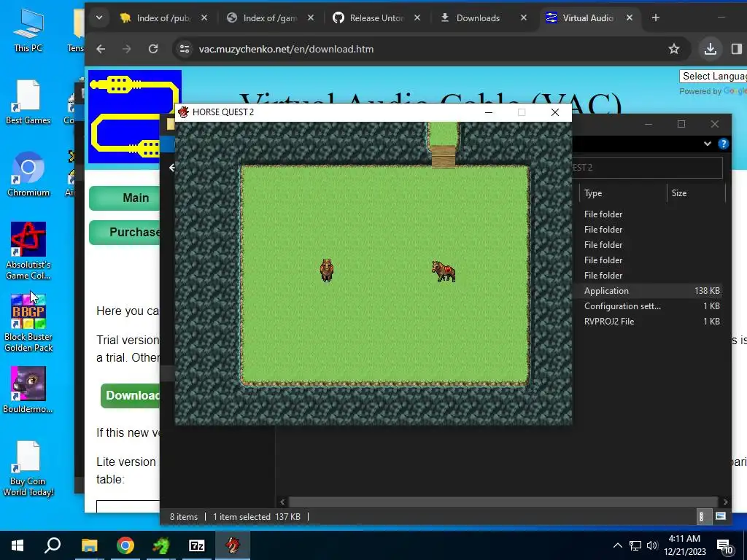Click the address bar URL
Screen dimensions: 747x560
[286, 49]
